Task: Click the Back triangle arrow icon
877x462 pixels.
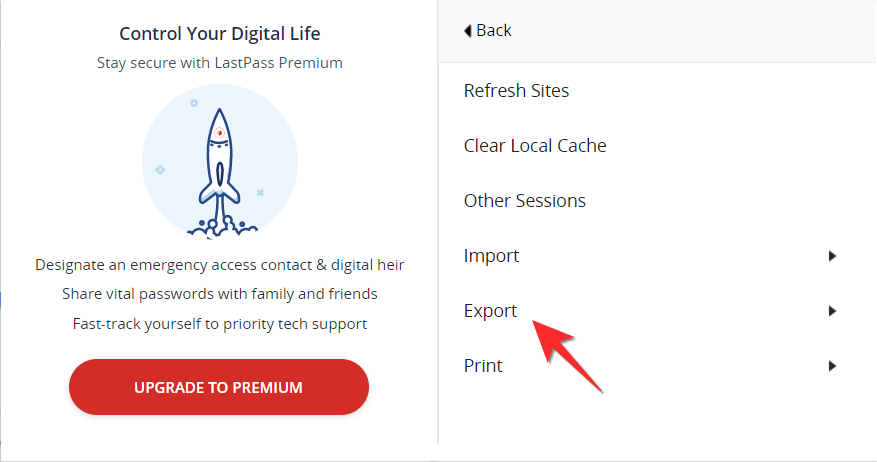Action: click(x=468, y=31)
